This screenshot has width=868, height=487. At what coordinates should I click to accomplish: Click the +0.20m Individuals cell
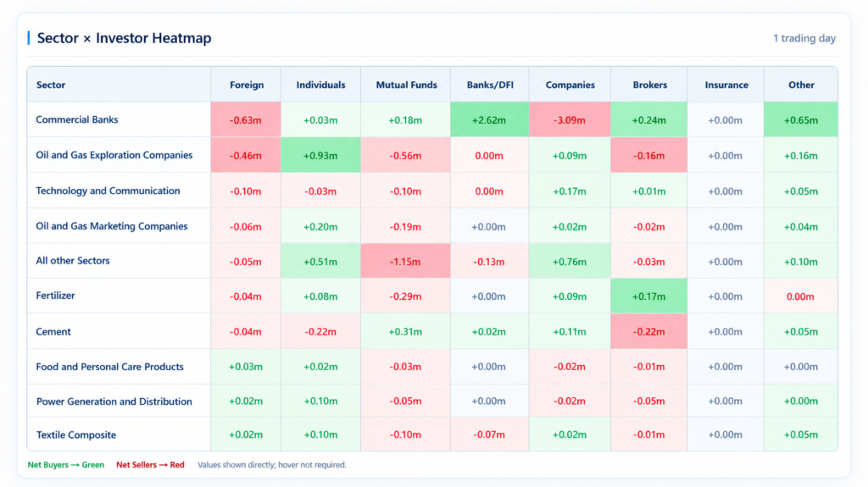coord(320,226)
